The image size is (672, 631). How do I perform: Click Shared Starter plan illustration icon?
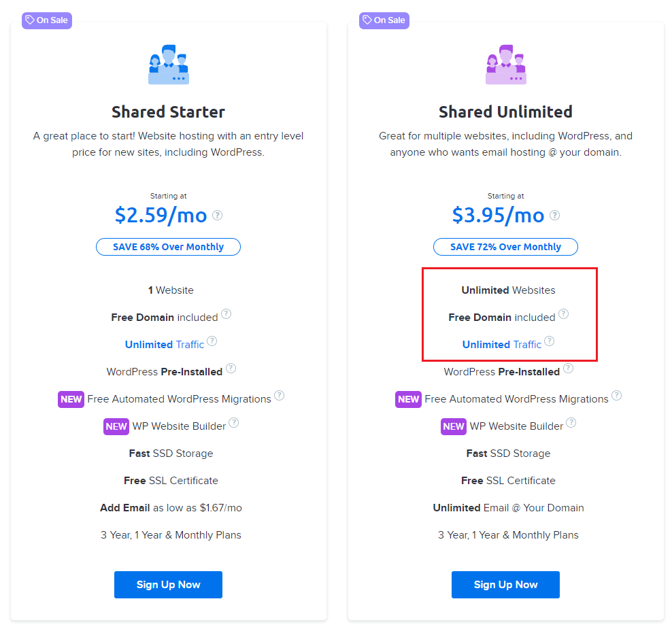[x=168, y=65]
